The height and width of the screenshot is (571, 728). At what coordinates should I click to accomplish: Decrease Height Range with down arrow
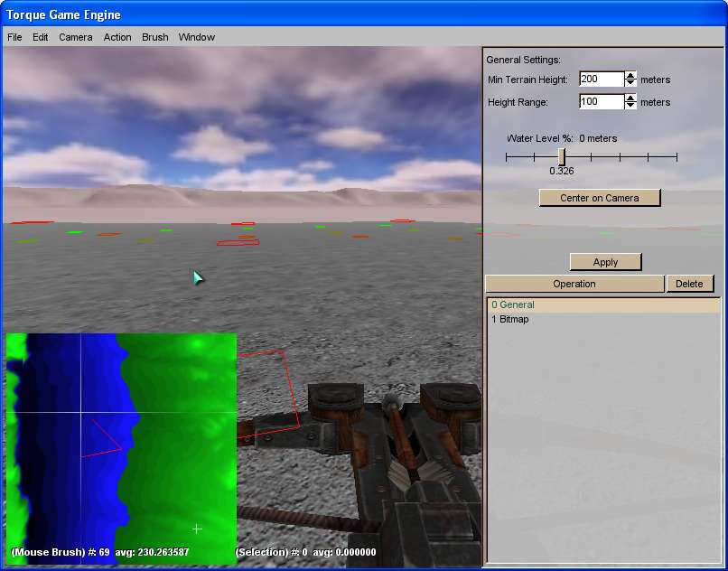tap(630, 107)
